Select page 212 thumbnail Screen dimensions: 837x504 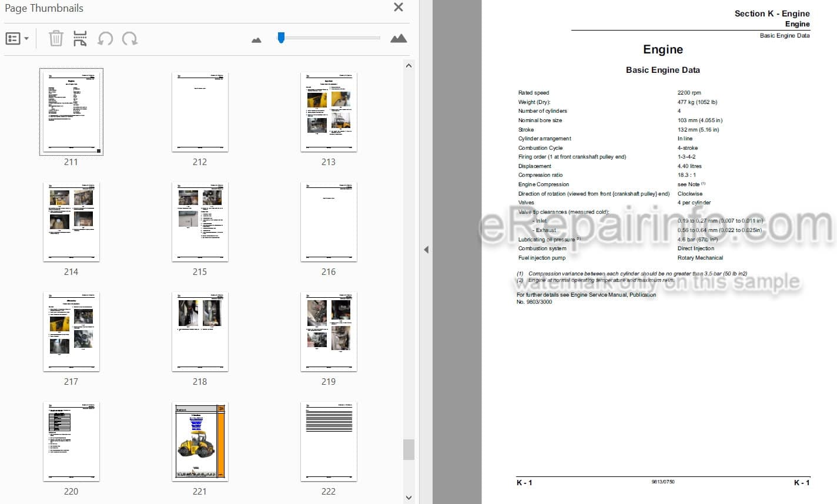pos(200,112)
